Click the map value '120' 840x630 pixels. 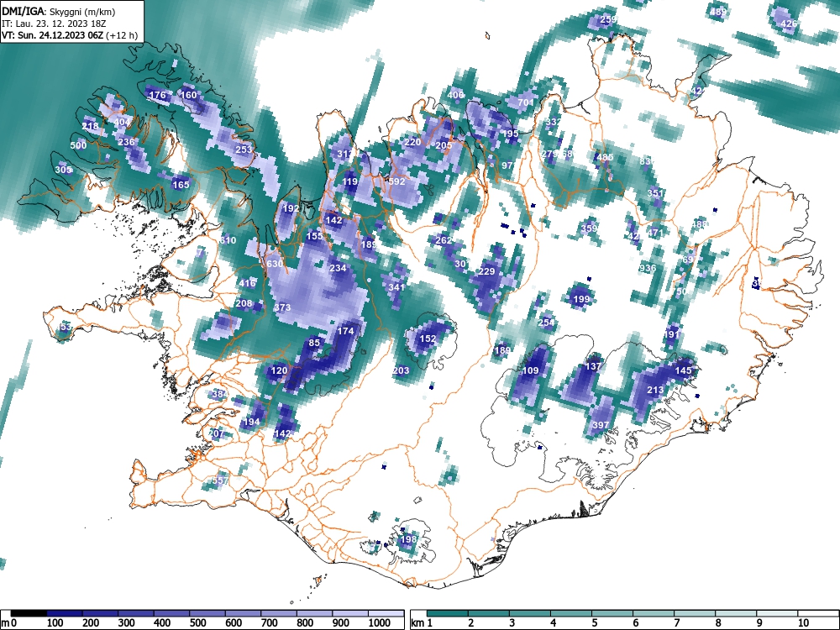tap(279, 370)
